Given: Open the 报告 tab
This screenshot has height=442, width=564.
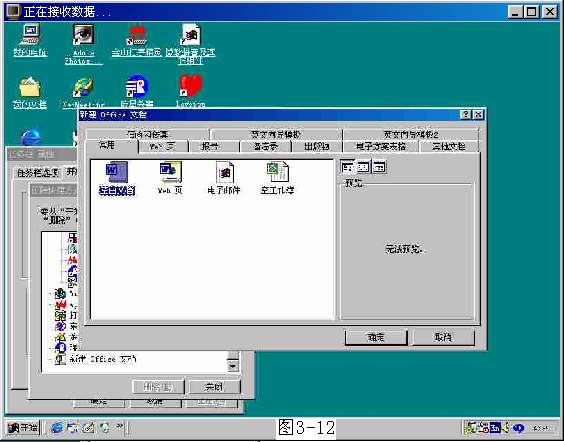Looking at the screenshot, I should point(214,146).
